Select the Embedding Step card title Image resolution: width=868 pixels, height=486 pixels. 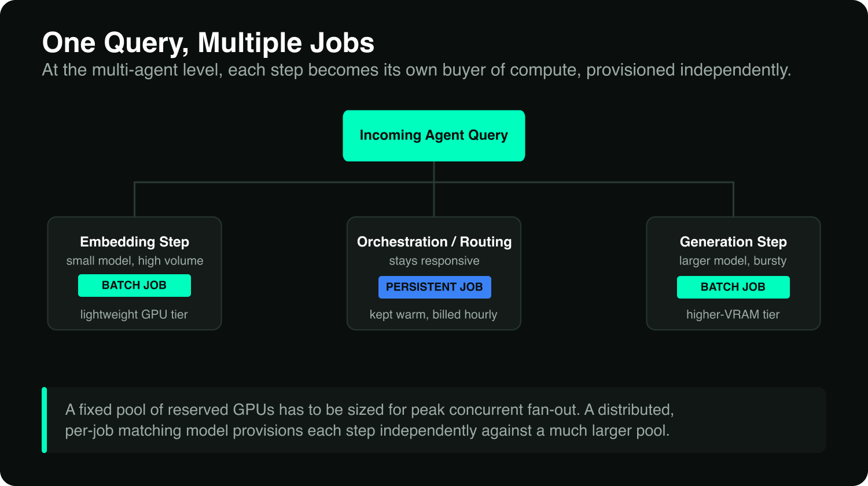pos(135,242)
